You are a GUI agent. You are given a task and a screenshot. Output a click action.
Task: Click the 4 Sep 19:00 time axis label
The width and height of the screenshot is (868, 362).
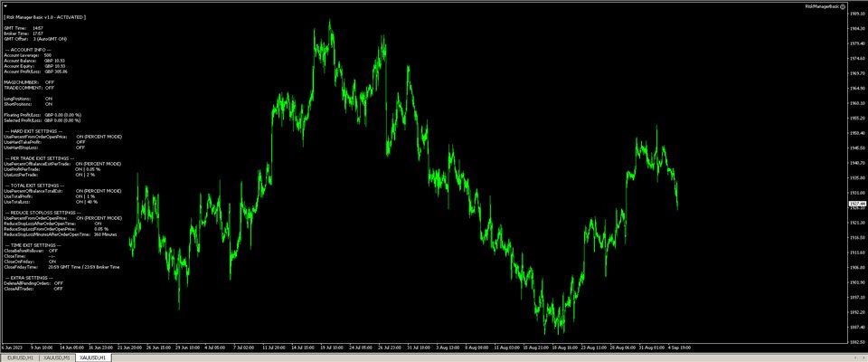(x=679, y=348)
